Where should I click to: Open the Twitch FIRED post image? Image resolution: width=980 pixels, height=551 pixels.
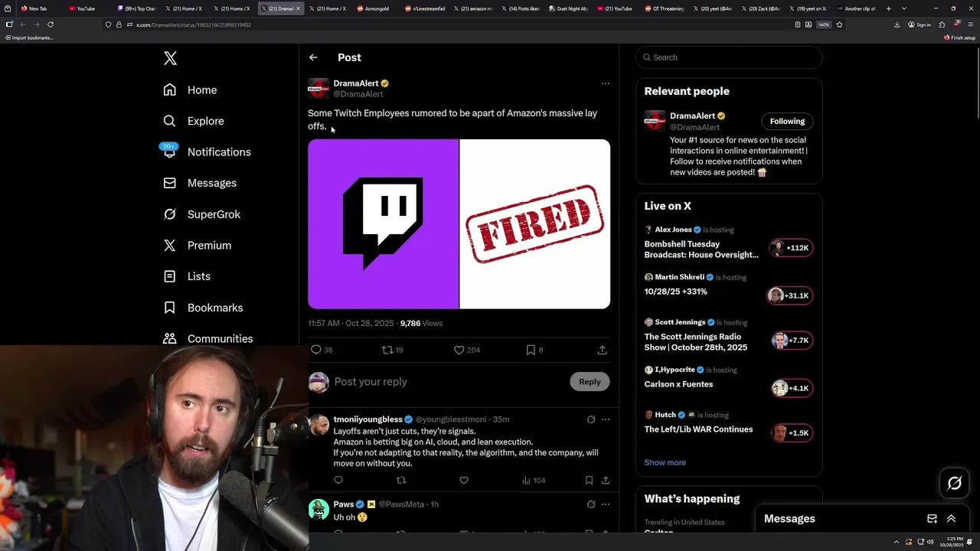tap(459, 224)
